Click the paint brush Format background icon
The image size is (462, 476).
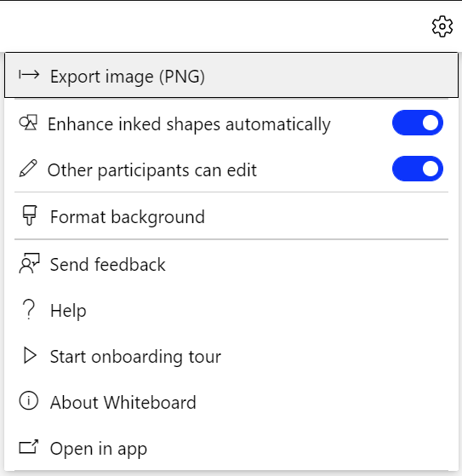pyautogui.click(x=30, y=215)
